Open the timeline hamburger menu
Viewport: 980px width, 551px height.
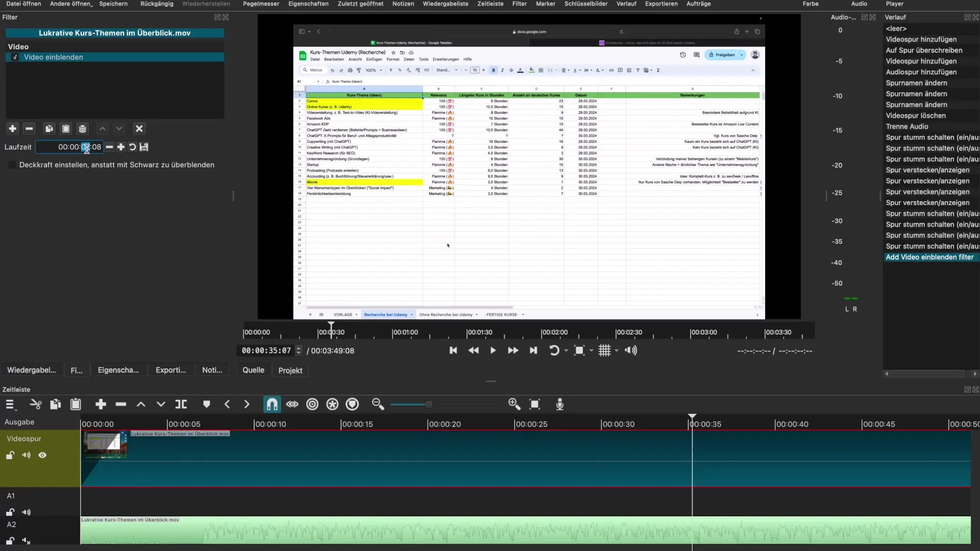pyautogui.click(x=10, y=405)
